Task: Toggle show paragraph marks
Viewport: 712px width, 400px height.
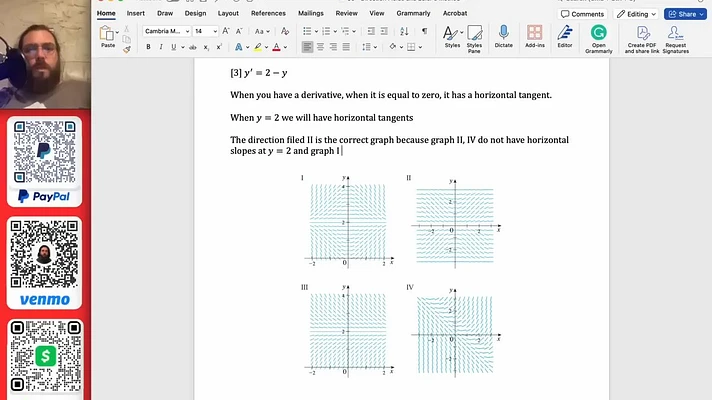Action: pyautogui.click(x=424, y=31)
